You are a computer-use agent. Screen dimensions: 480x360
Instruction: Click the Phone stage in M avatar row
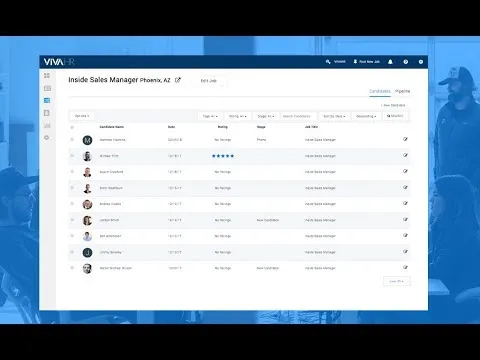pyautogui.click(x=261, y=140)
